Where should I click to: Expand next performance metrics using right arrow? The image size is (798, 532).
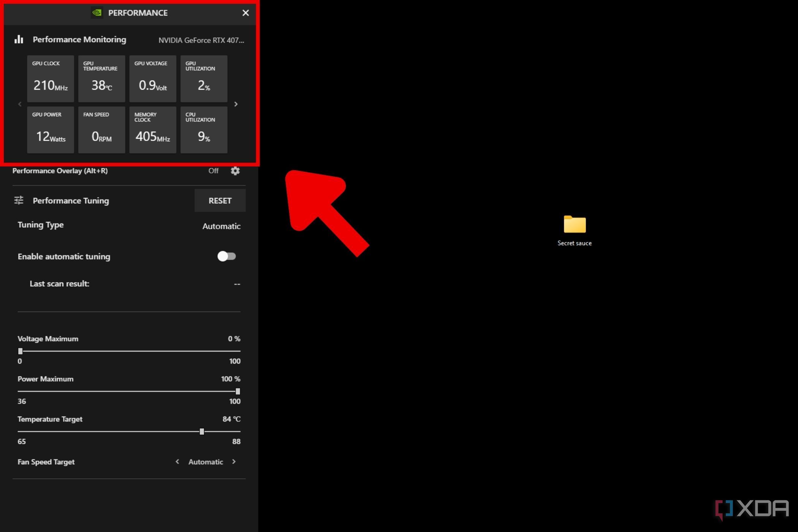[x=236, y=104]
